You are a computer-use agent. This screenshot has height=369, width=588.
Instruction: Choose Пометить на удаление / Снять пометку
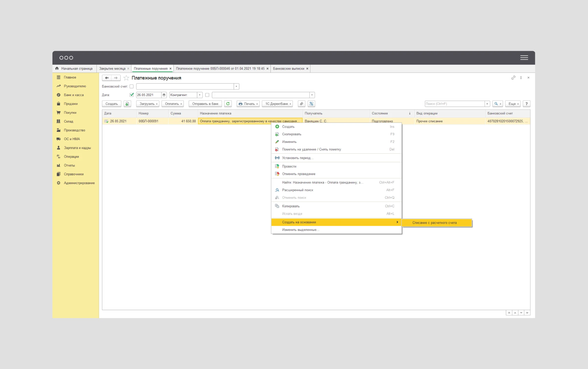(x=336, y=149)
